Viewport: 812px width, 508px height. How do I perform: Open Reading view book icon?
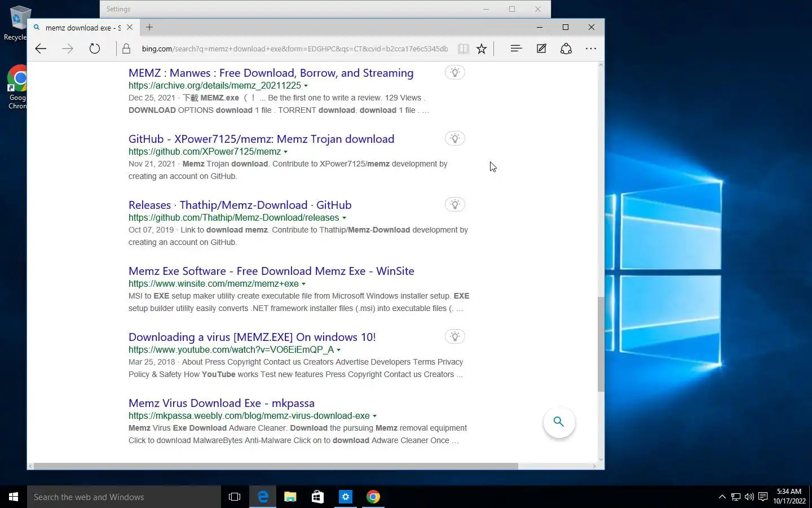(x=463, y=49)
